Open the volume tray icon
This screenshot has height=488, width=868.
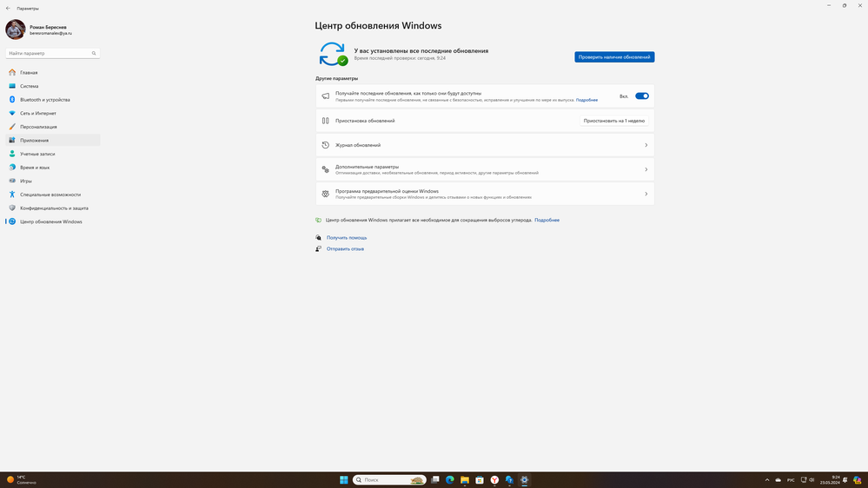point(812,479)
